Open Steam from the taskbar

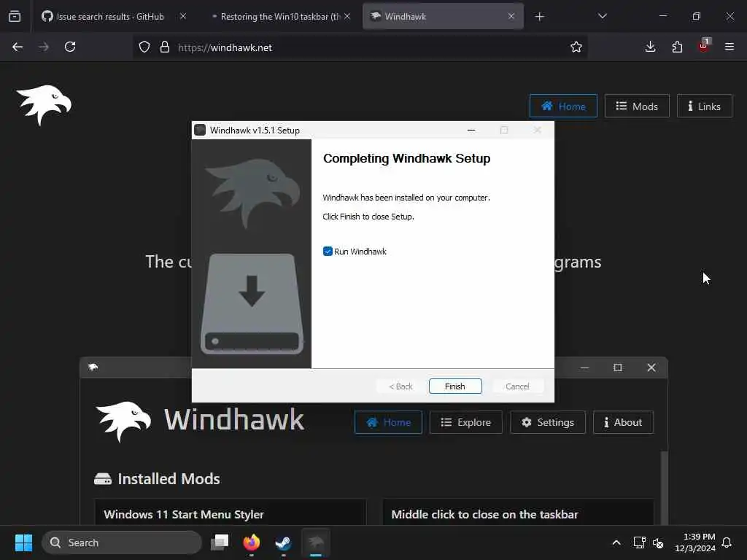click(x=284, y=542)
